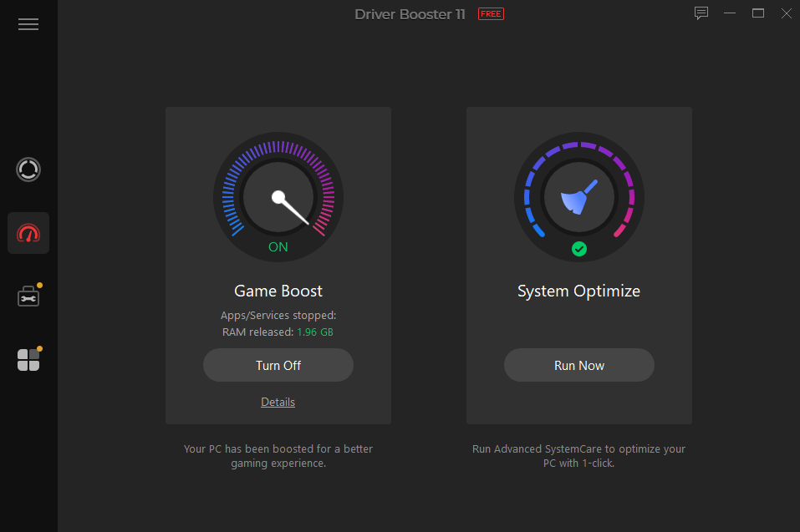
Task: Click the needle inside the Game Boost gauge
Action: [x=278, y=196]
